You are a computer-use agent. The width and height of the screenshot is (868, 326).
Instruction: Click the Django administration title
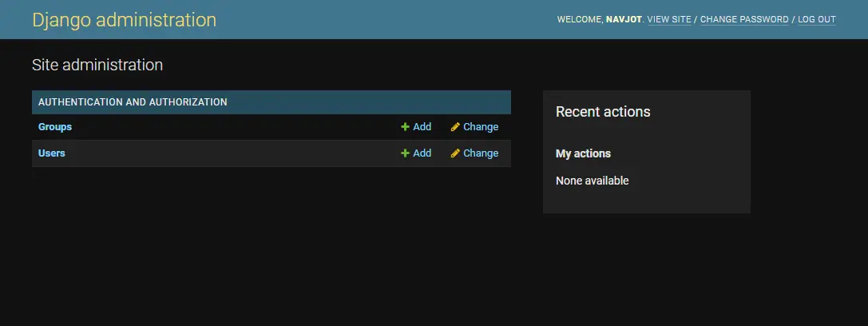point(124,20)
